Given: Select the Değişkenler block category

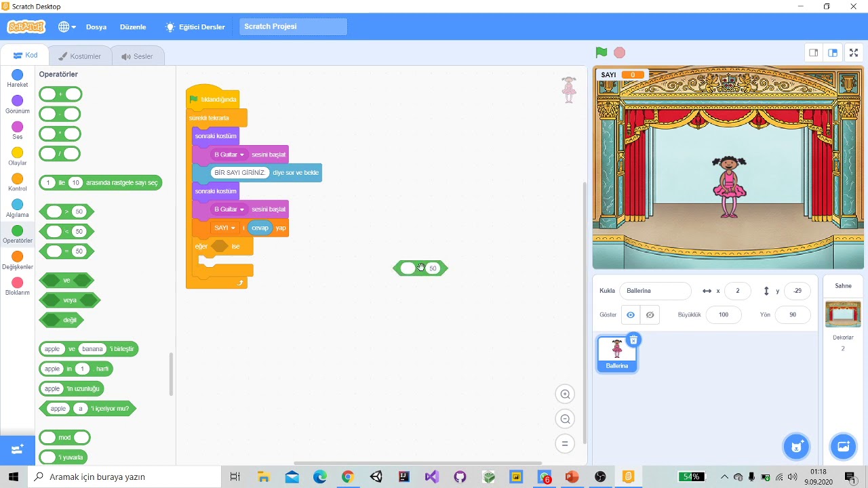Looking at the screenshot, I should point(18,260).
